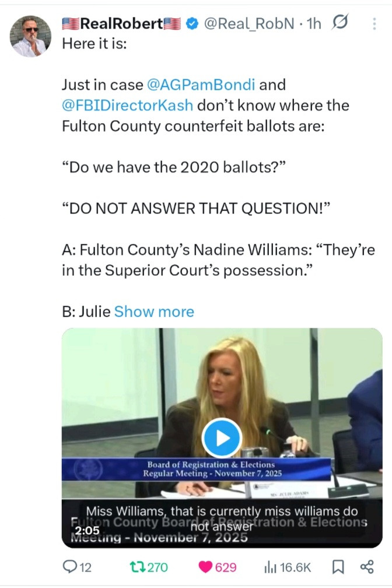Like the post via the pink heart icon
This screenshot has height=588, width=392.
(205, 567)
